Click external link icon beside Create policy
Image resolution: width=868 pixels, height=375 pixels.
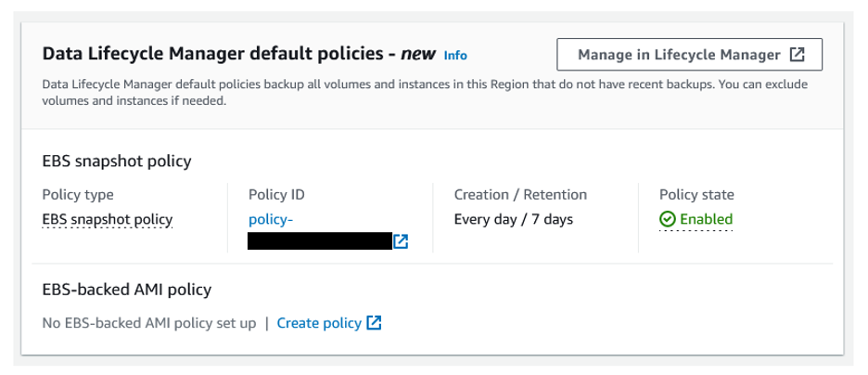point(375,322)
